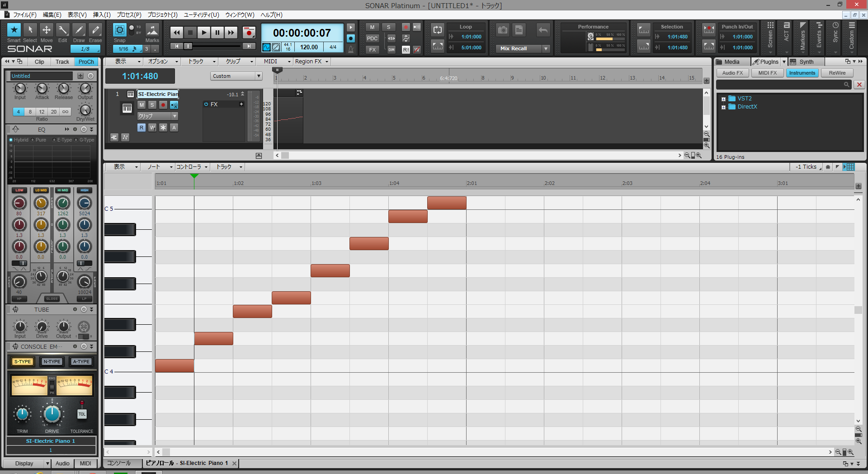The image size is (868, 474).
Task: Select the Draw pencil tool
Action: coord(79,30)
